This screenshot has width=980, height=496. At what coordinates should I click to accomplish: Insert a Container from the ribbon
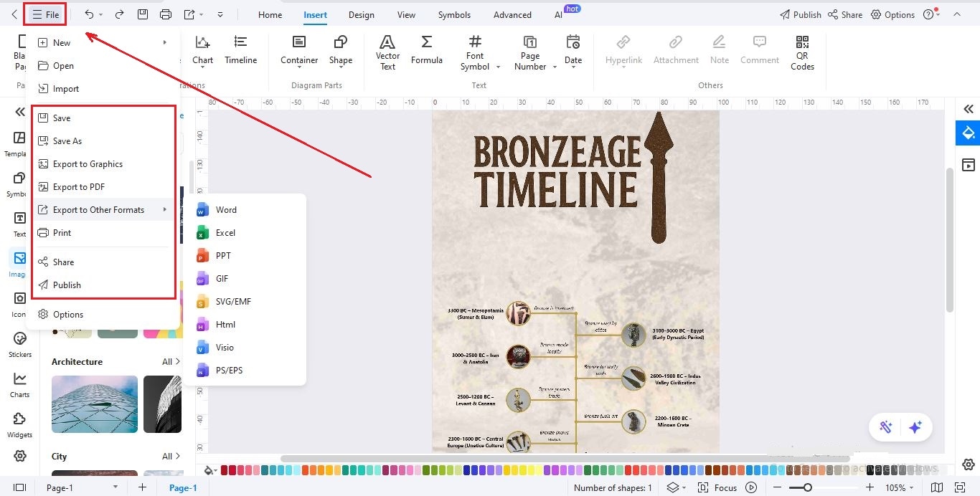click(299, 50)
